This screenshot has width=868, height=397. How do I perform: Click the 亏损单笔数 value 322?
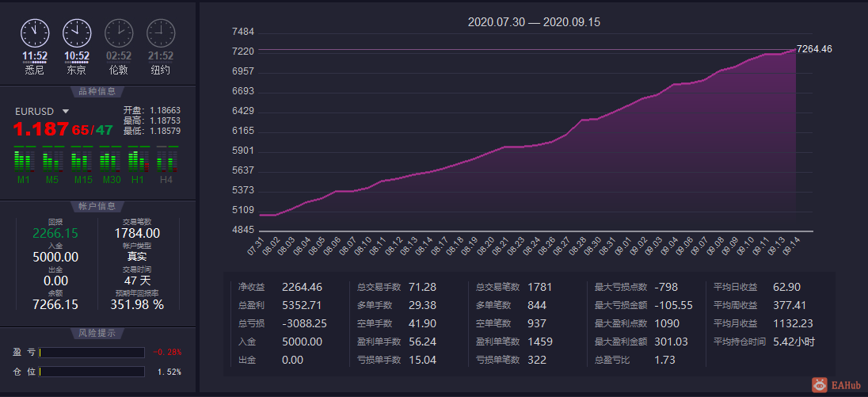(537, 360)
